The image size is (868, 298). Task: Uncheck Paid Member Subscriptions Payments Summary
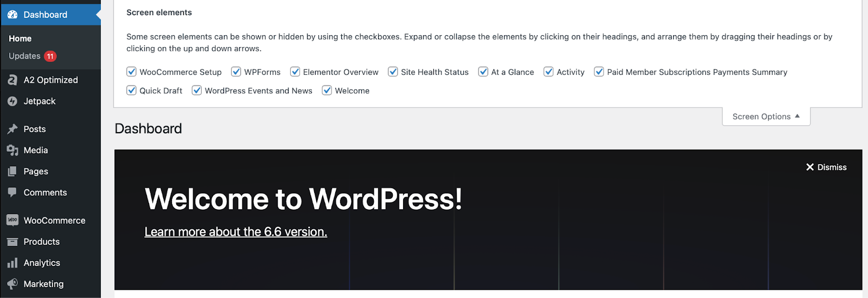[599, 72]
